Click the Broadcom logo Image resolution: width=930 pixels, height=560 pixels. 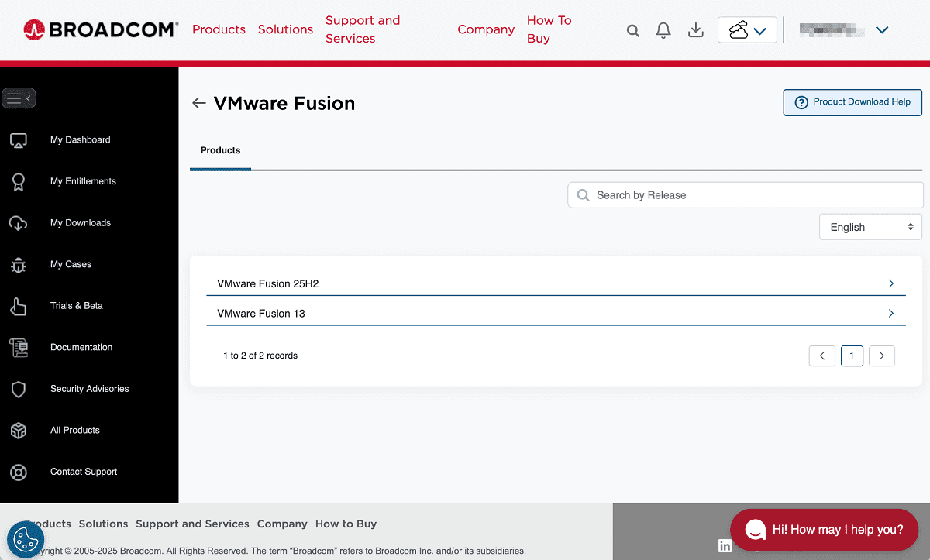point(101,30)
